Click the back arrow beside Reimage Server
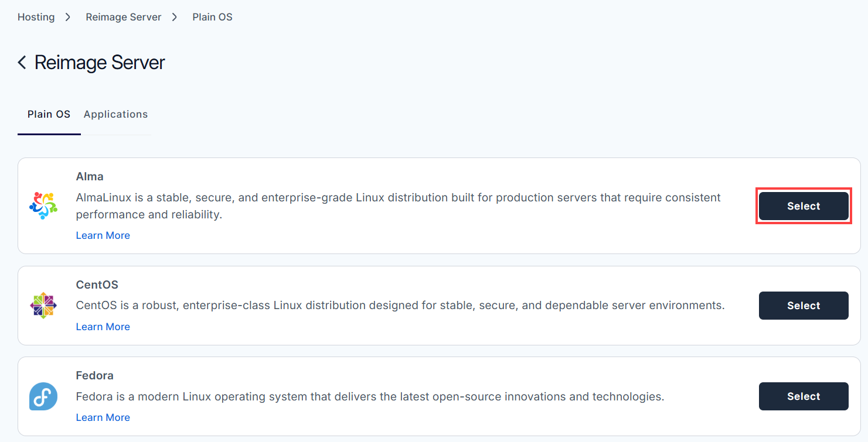Screen dimensions: 868x442 [22, 63]
